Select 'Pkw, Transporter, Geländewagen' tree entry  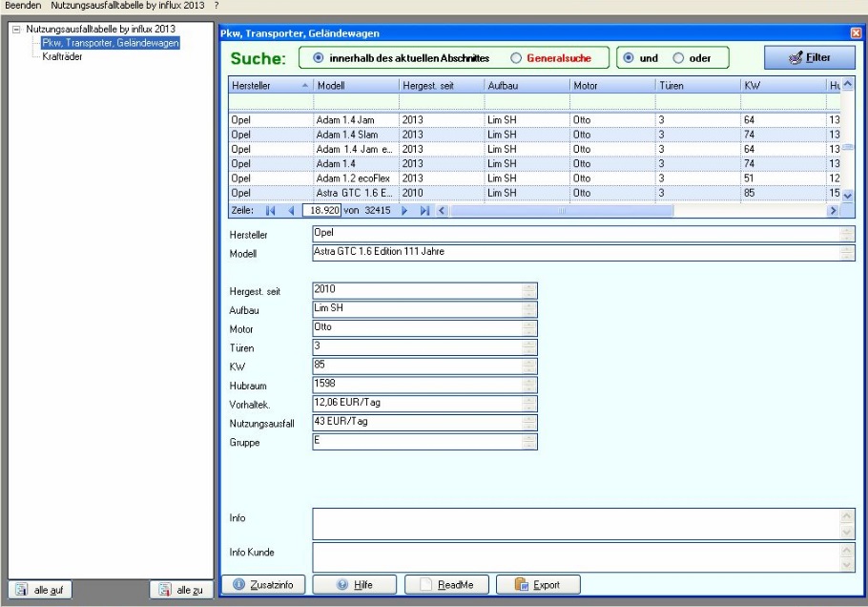(110, 43)
